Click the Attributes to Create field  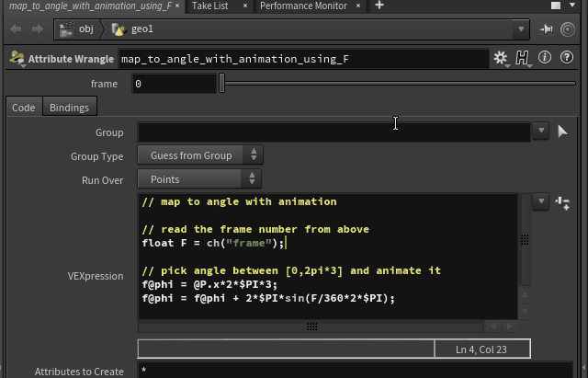(x=356, y=371)
